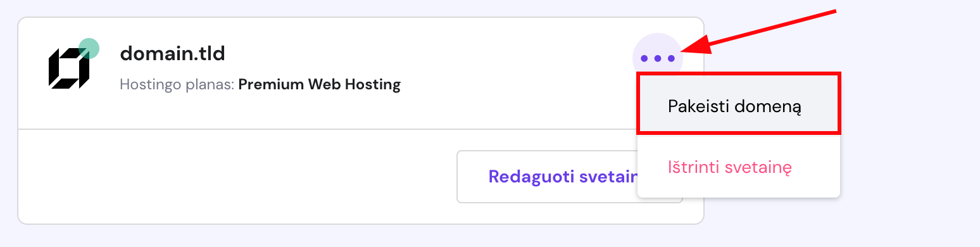The width and height of the screenshot is (980, 247).
Task: Open the three-dots options menu
Action: click(658, 58)
